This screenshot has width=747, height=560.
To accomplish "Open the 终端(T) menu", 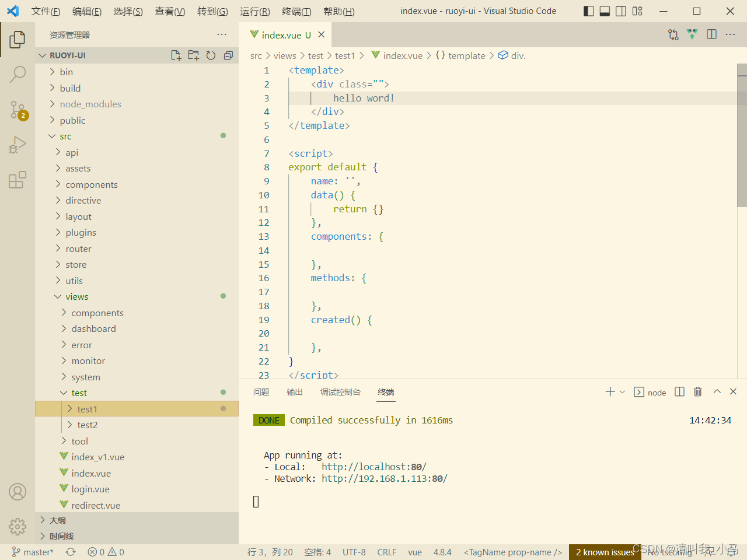I will click(296, 11).
